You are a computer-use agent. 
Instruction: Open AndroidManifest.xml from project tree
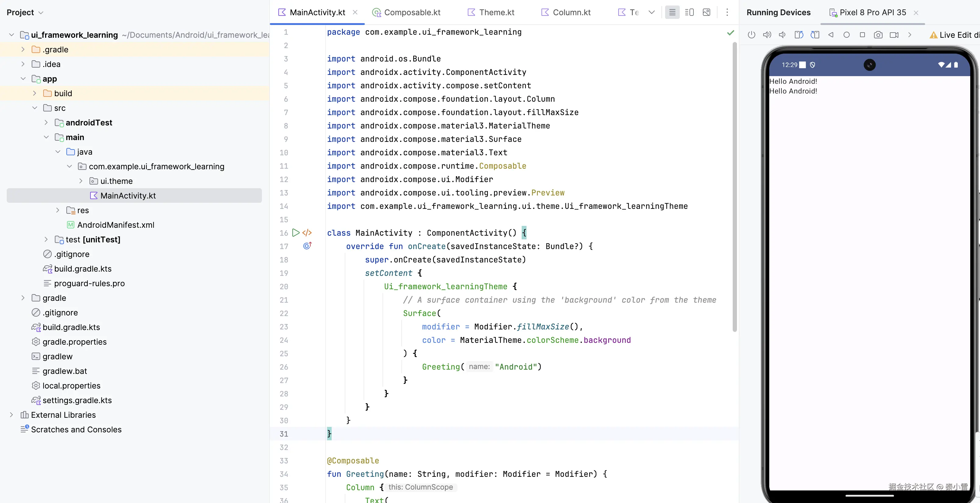pos(116,225)
